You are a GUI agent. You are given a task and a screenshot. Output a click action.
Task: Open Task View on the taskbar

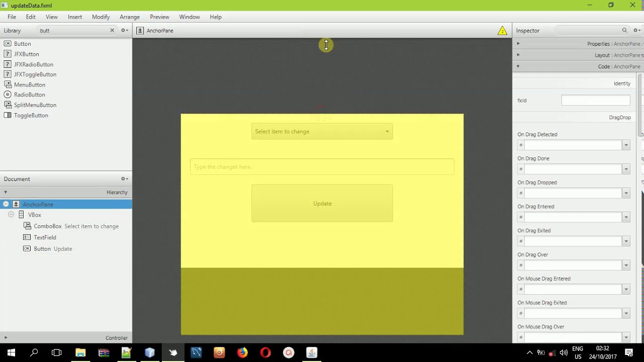click(56, 352)
